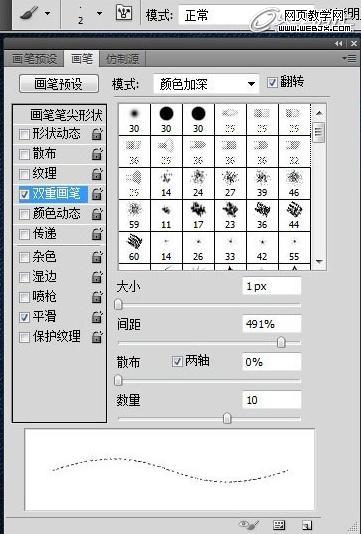Toggle the Brush panel icon in options bar
The height and width of the screenshot is (534, 361).
click(124, 13)
